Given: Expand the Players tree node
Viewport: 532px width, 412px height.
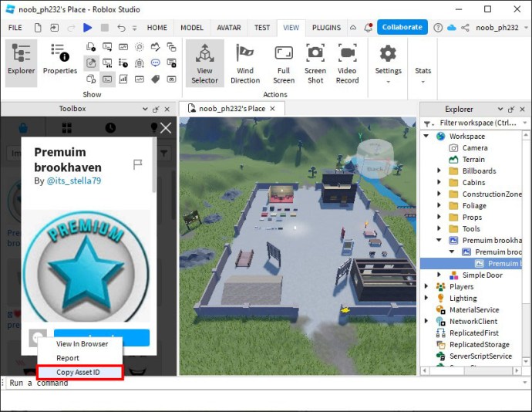Looking at the screenshot, I should click(427, 287).
